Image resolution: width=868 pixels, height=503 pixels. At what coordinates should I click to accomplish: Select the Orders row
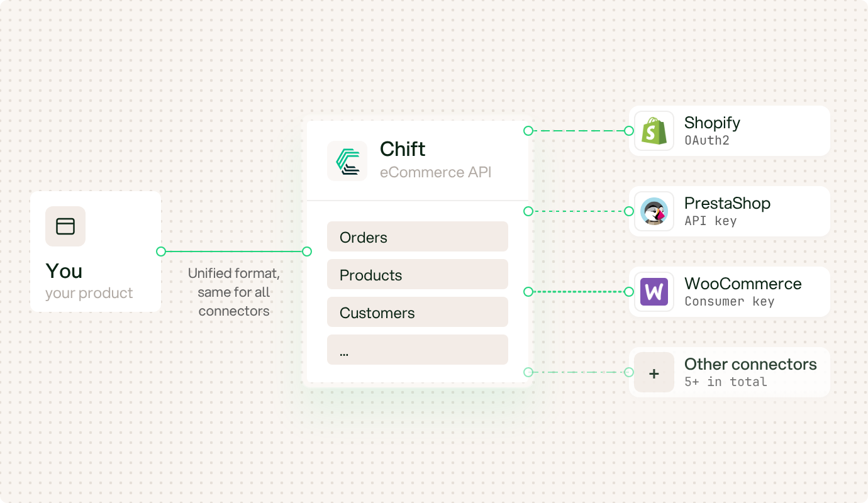click(x=418, y=236)
